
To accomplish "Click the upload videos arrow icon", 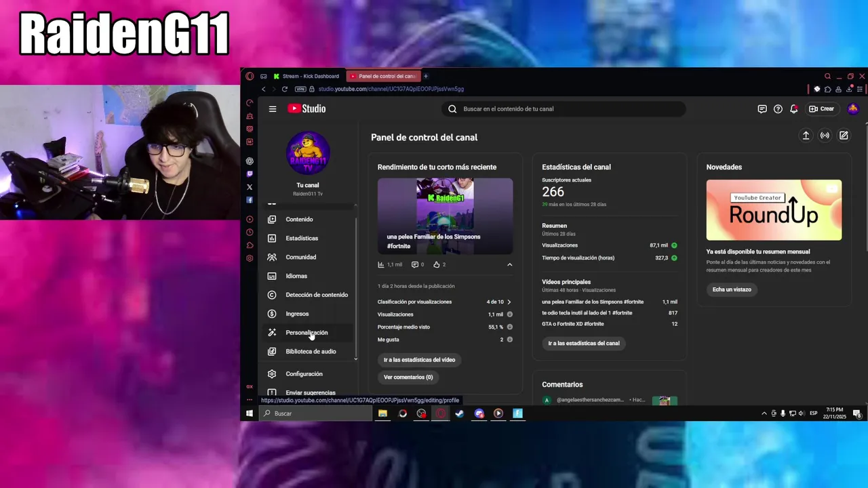I will pos(806,136).
